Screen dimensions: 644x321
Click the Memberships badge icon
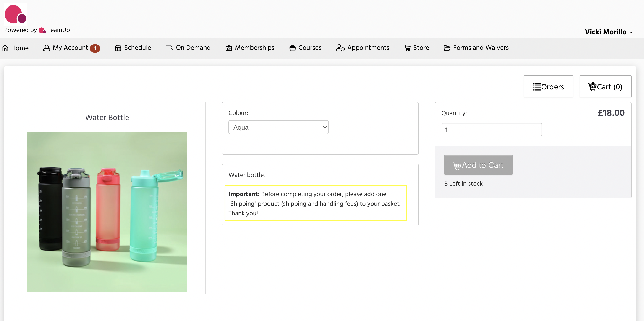coord(228,48)
